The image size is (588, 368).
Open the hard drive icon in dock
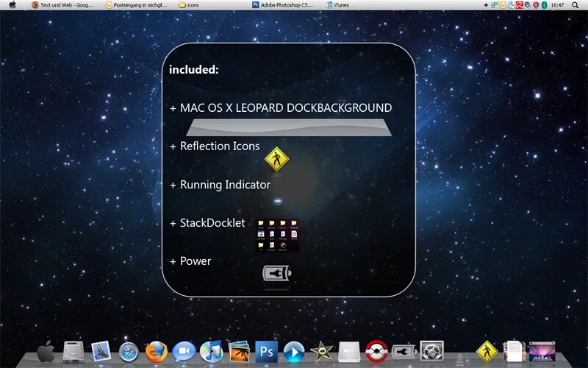[x=73, y=352]
